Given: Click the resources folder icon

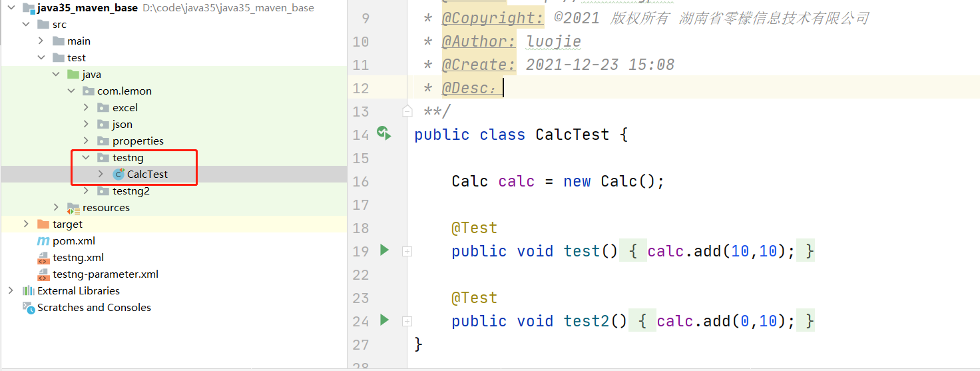Looking at the screenshot, I should point(73,208).
